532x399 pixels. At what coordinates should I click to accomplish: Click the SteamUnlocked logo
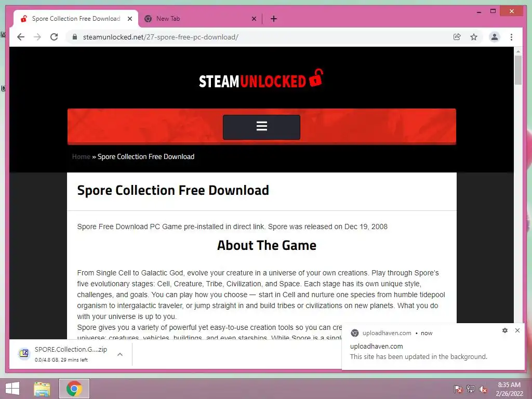[261, 79]
